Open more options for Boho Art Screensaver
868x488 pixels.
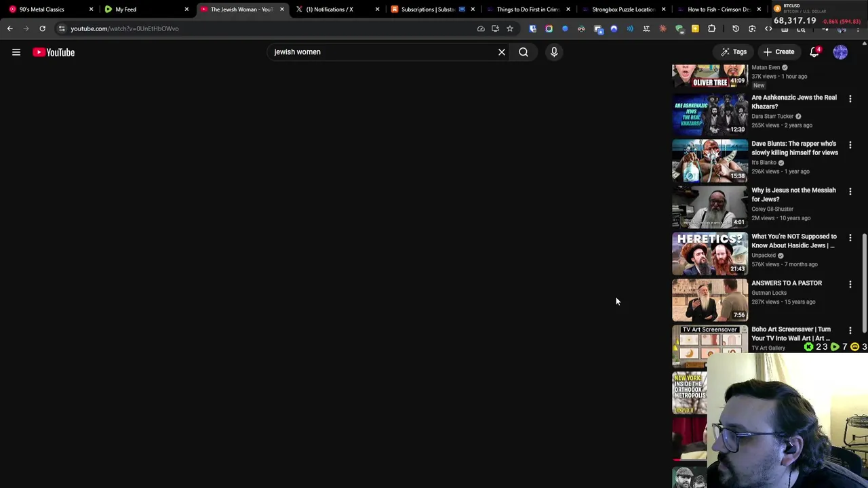(850, 331)
